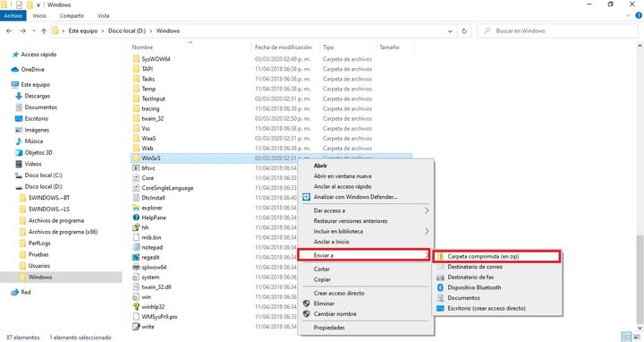Expand the Dar acceso a submenu
Viewport: 644px width, 342px height.
point(427,210)
